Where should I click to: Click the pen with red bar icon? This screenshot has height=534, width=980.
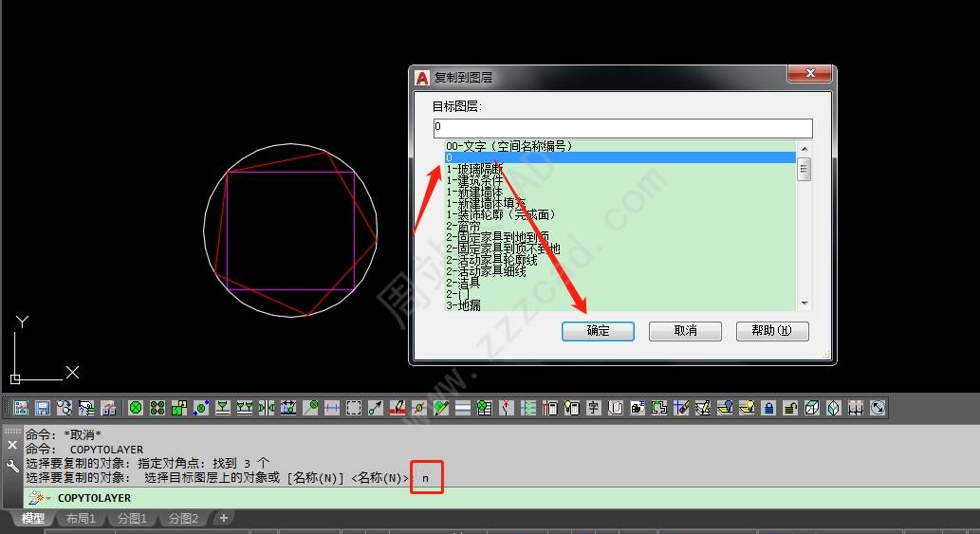398,408
